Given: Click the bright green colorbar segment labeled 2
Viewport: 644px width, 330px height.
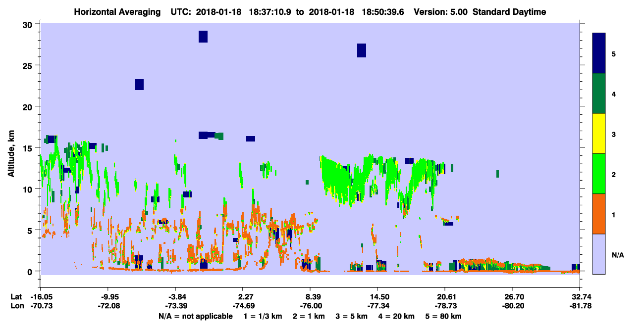Looking at the screenshot, I should tap(599, 174).
